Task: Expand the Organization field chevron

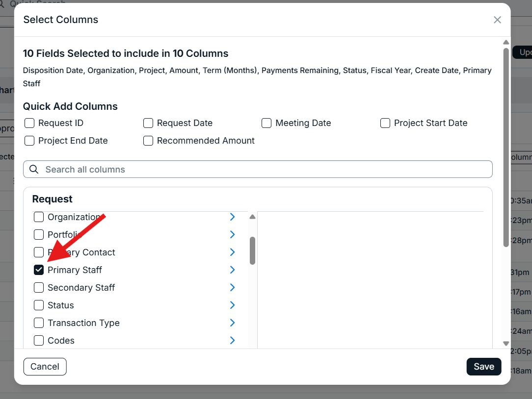Action: tap(233, 217)
